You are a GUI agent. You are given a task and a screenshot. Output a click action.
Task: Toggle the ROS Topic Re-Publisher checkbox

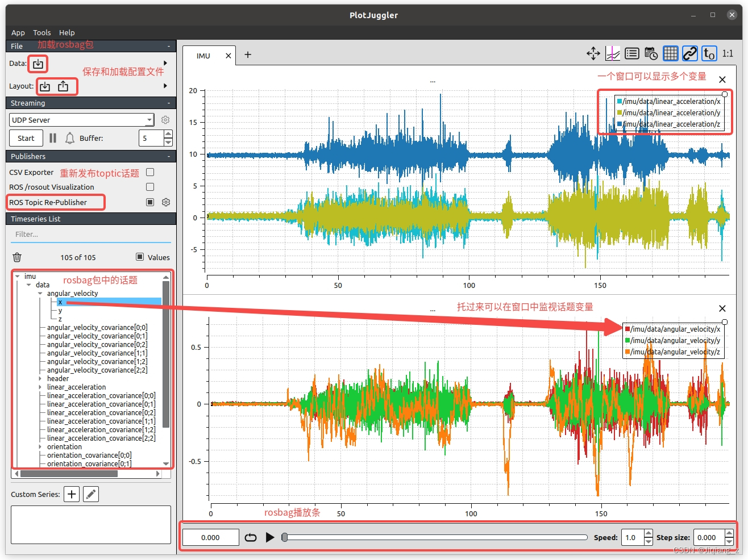coord(150,202)
